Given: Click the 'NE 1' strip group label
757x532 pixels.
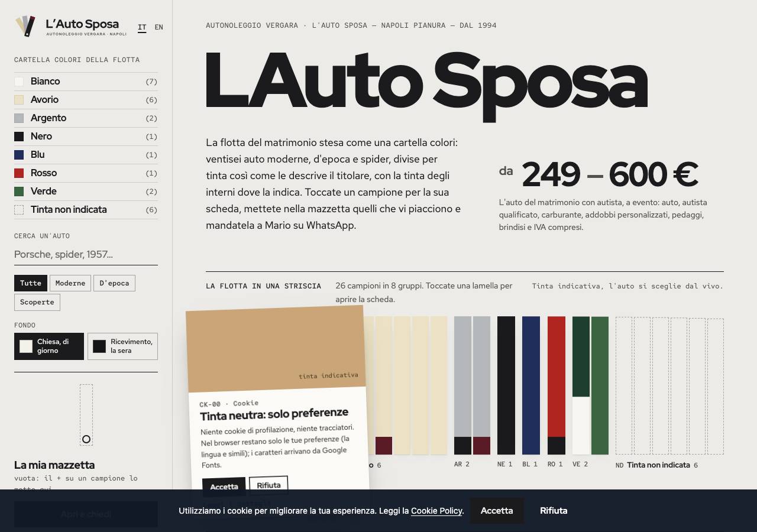Looking at the screenshot, I should 505,465.
